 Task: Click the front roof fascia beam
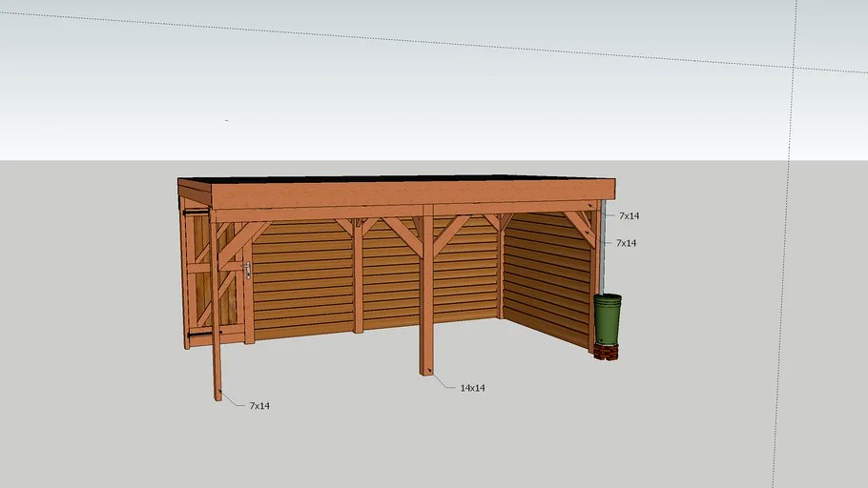click(x=401, y=197)
